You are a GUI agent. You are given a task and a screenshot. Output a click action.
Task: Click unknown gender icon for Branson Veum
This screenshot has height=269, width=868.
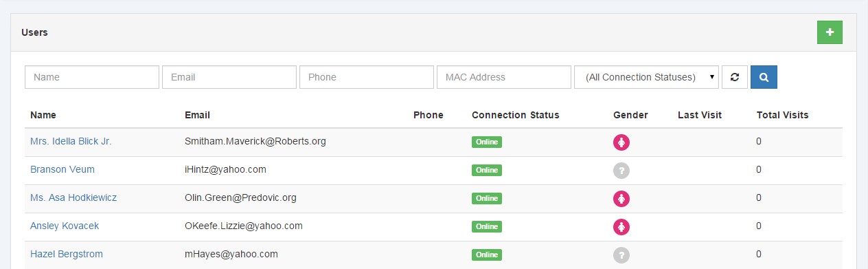click(621, 171)
